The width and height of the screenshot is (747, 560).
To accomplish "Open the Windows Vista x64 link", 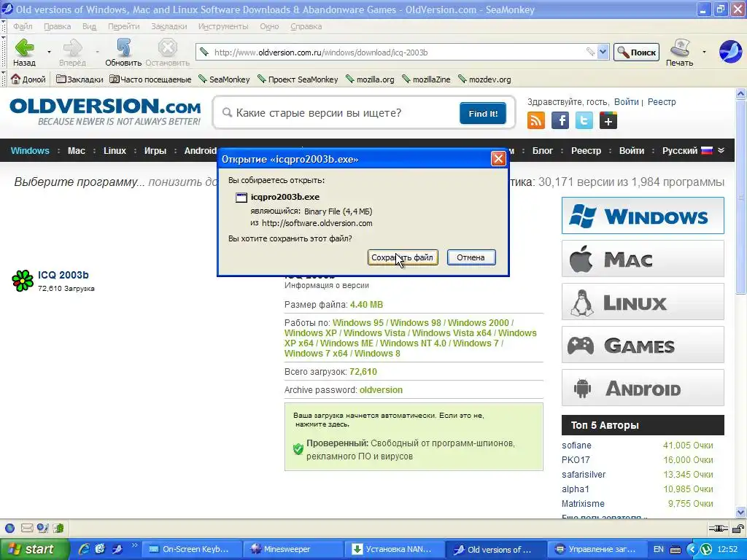I will pyautogui.click(x=451, y=332).
